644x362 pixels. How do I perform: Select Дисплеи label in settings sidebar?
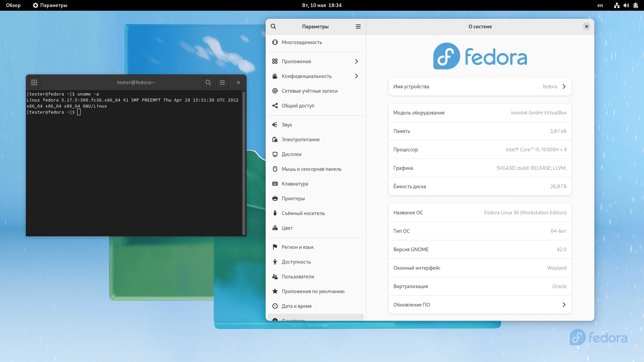291,154
